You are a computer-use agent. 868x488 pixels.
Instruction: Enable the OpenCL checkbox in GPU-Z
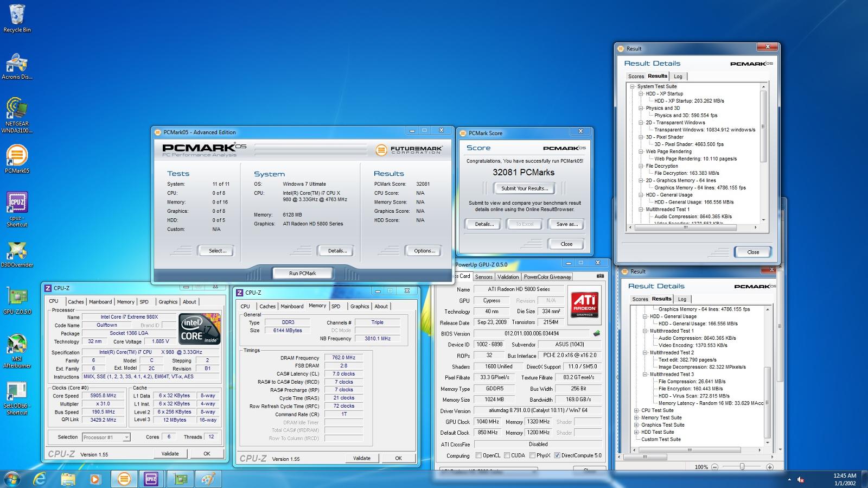point(478,455)
